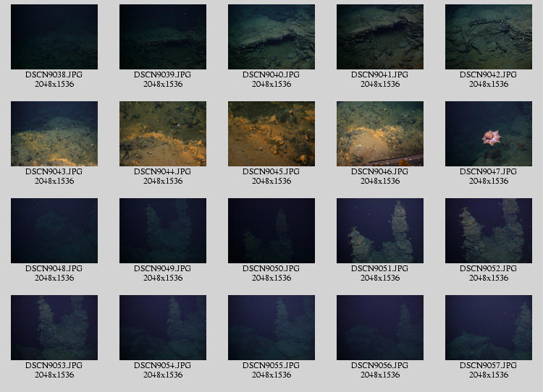
Task: View thumbnail DSCN9052.JPG
Action: coord(489,231)
